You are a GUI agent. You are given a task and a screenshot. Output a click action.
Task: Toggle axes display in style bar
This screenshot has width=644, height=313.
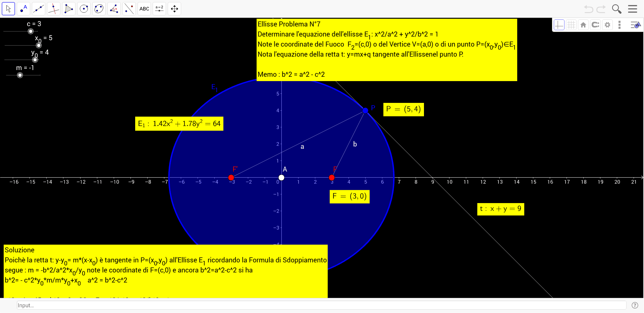coord(559,25)
